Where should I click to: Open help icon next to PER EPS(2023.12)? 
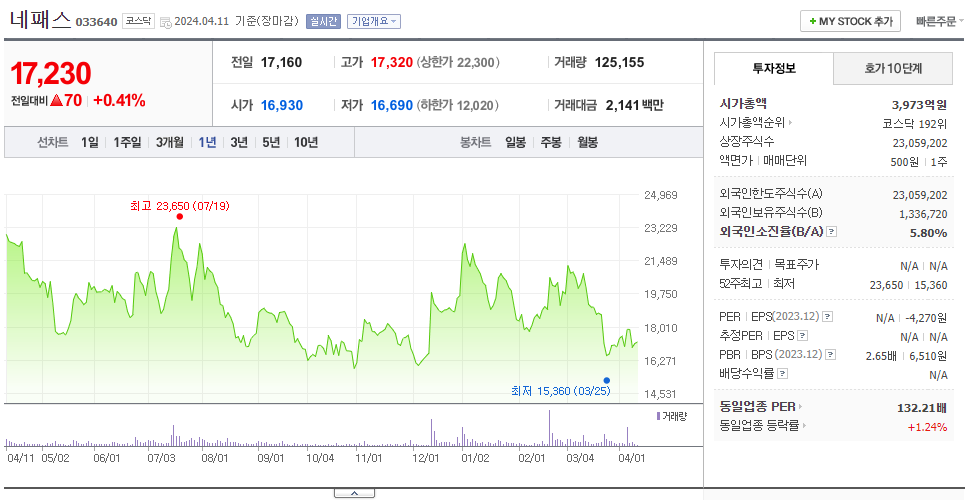[x=828, y=317]
